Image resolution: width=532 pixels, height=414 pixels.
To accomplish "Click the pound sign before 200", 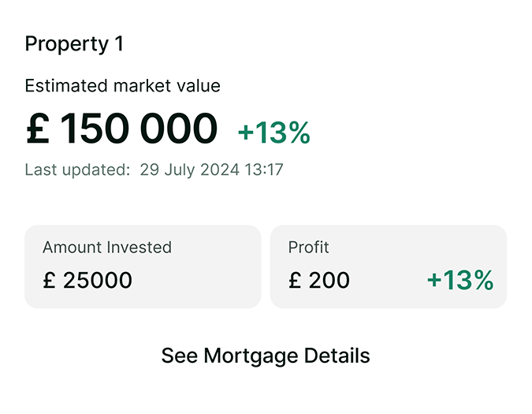I will [295, 280].
